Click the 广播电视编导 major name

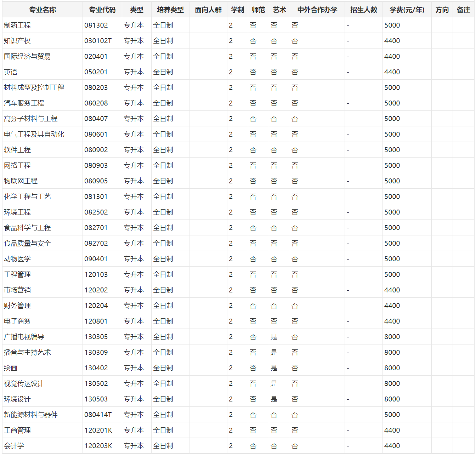tap(24, 337)
